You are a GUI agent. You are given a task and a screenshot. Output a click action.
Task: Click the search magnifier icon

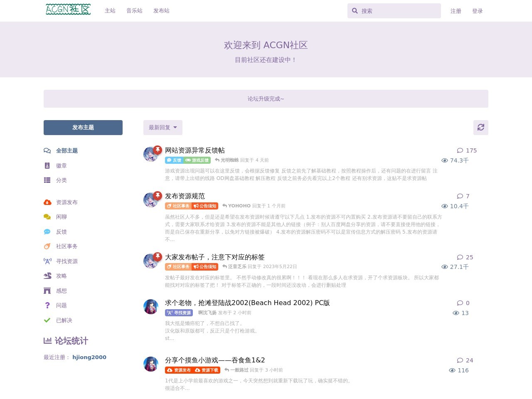coord(355,11)
